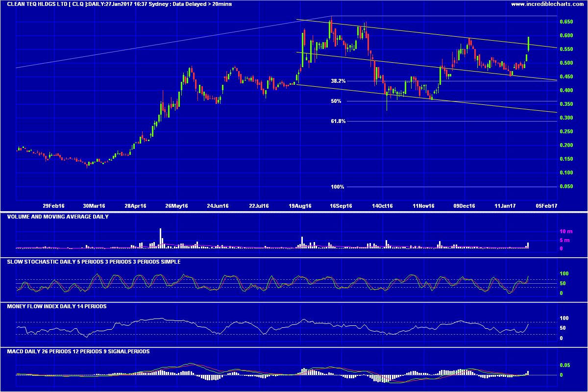The width and height of the screenshot is (588, 392).
Task: Click the 0.100 price axis label
Action: pyautogui.click(x=566, y=173)
